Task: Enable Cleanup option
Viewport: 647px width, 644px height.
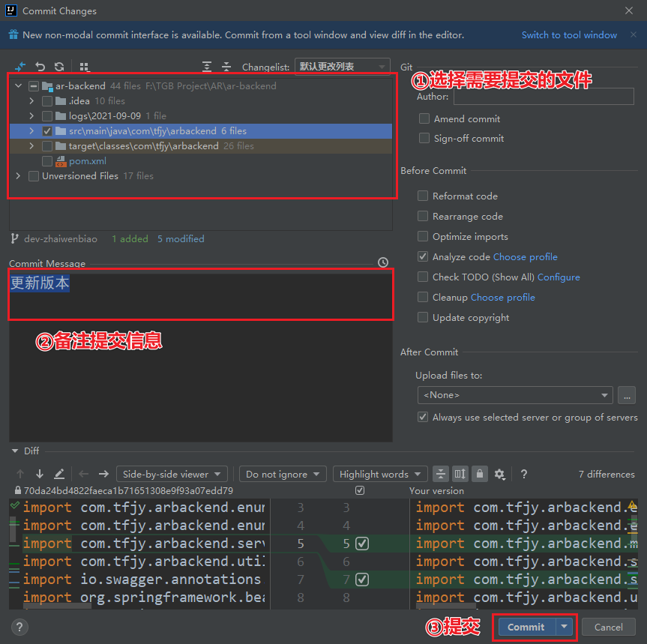Action: [x=423, y=297]
